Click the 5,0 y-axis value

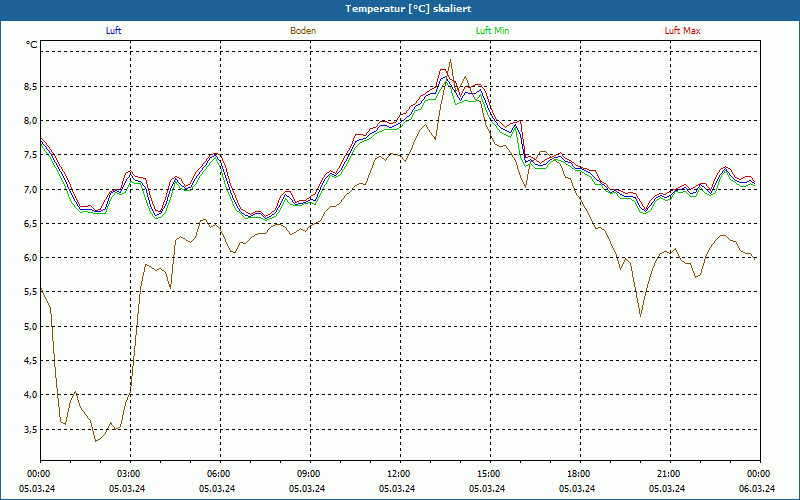coord(31,327)
